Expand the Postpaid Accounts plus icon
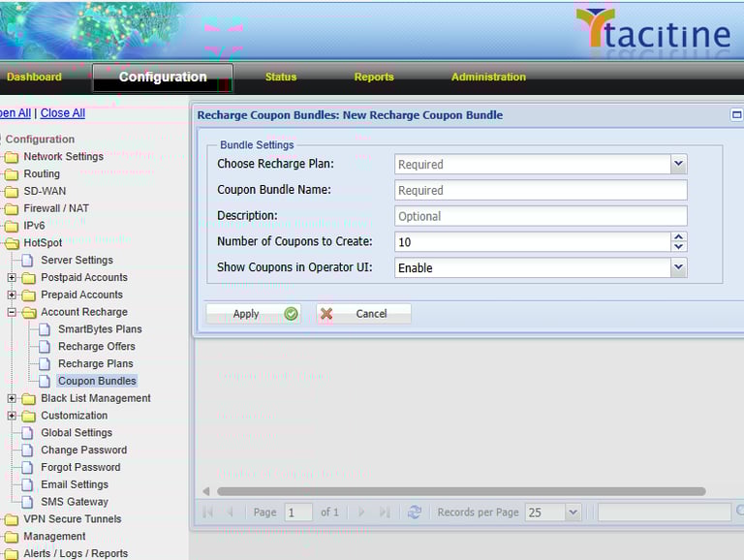The height and width of the screenshot is (560, 744). pos(12,278)
